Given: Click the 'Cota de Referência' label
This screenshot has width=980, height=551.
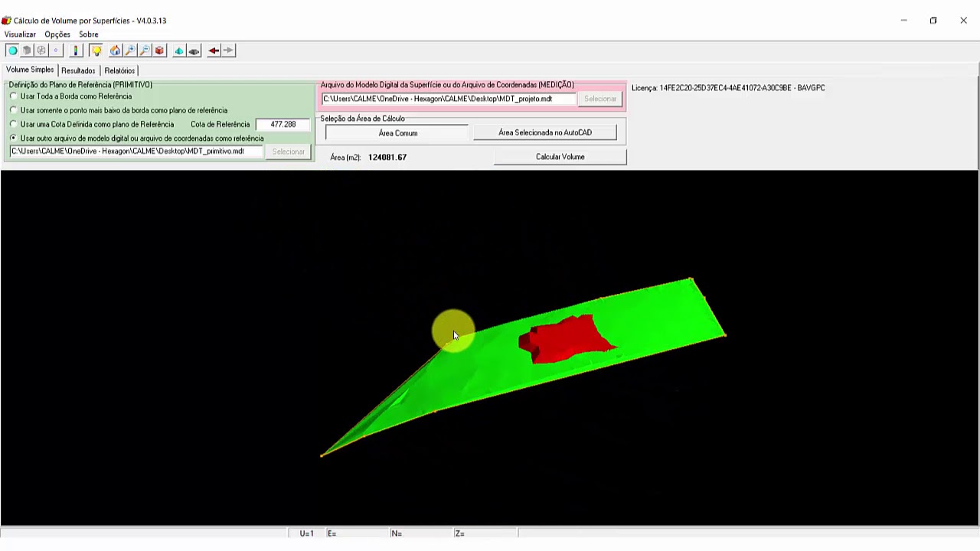Looking at the screenshot, I should point(220,124).
